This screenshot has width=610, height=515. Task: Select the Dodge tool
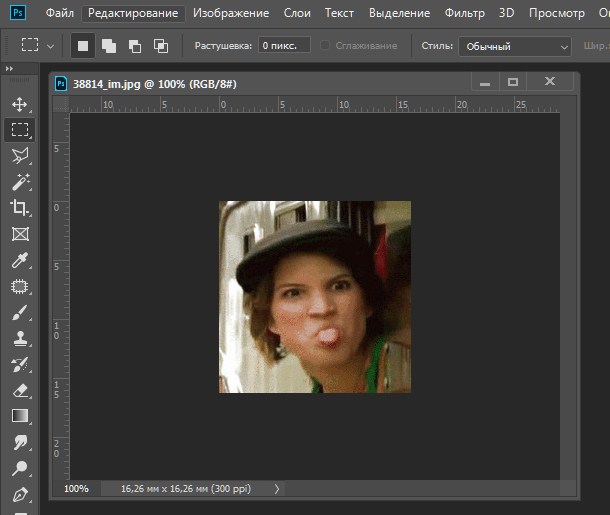[x=19, y=468]
